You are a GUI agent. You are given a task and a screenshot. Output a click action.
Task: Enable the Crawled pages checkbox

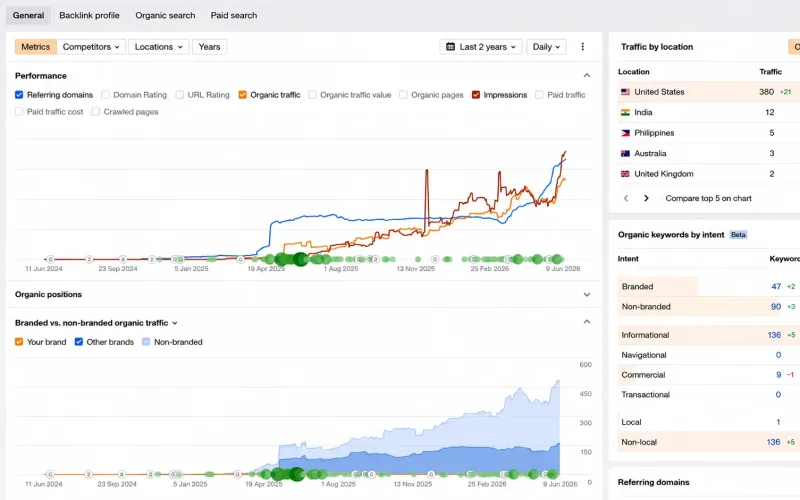[x=95, y=111]
